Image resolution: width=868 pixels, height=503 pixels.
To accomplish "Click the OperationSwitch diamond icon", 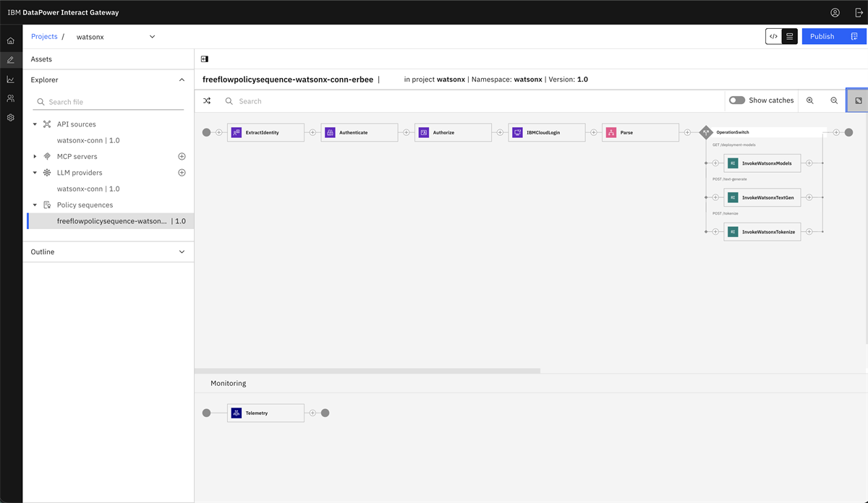I will point(706,132).
